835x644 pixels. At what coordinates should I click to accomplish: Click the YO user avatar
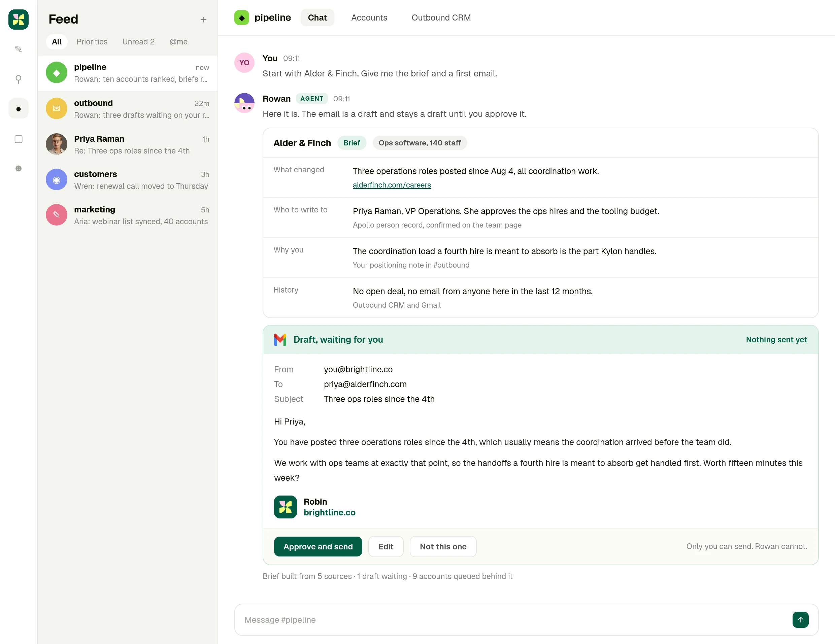pyautogui.click(x=244, y=63)
